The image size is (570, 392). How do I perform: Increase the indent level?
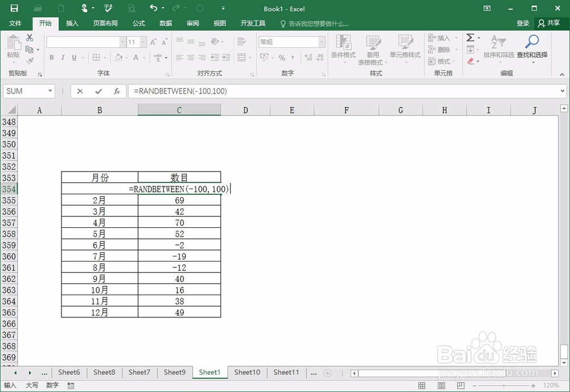tap(226, 58)
